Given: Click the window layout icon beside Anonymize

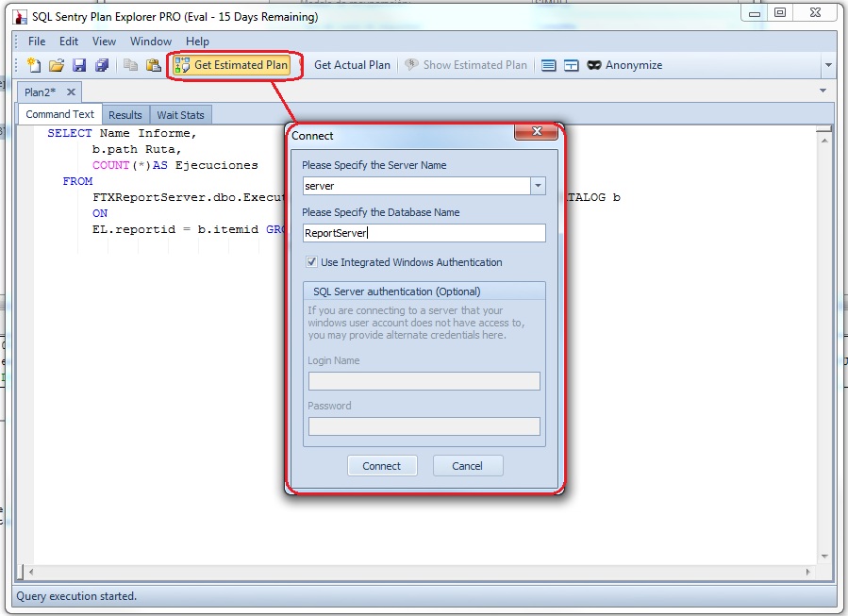Looking at the screenshot, I should 572,65.
